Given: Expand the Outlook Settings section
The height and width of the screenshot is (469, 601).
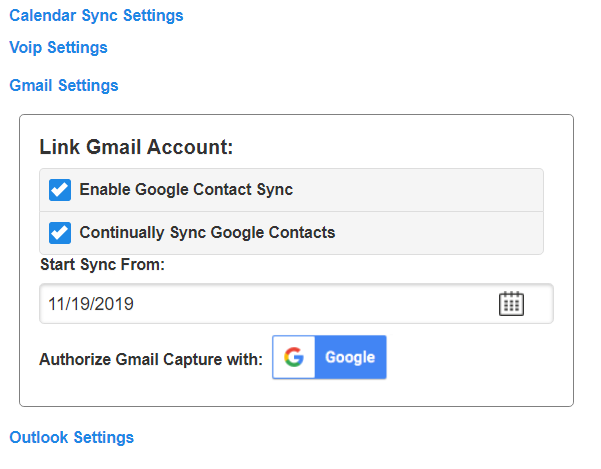Looking at the screenshot, I should [71, 438].
